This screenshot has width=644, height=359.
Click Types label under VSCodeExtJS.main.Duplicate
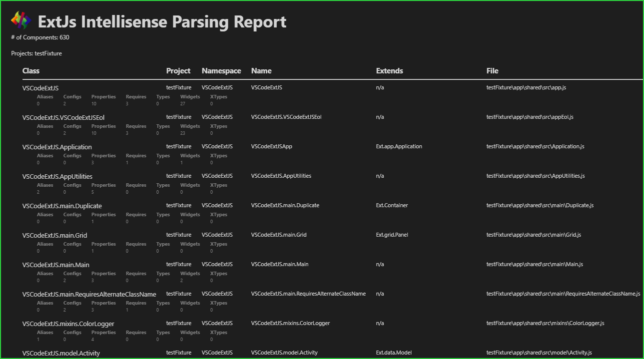click(x=163, y=215)
